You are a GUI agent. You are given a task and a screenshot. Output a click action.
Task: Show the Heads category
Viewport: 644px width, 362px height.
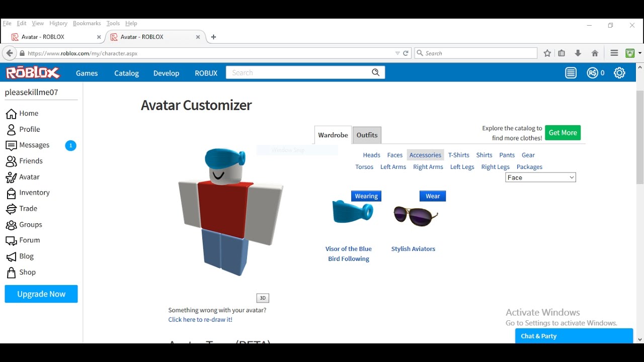pyautogui.click(x=372, y=155)
